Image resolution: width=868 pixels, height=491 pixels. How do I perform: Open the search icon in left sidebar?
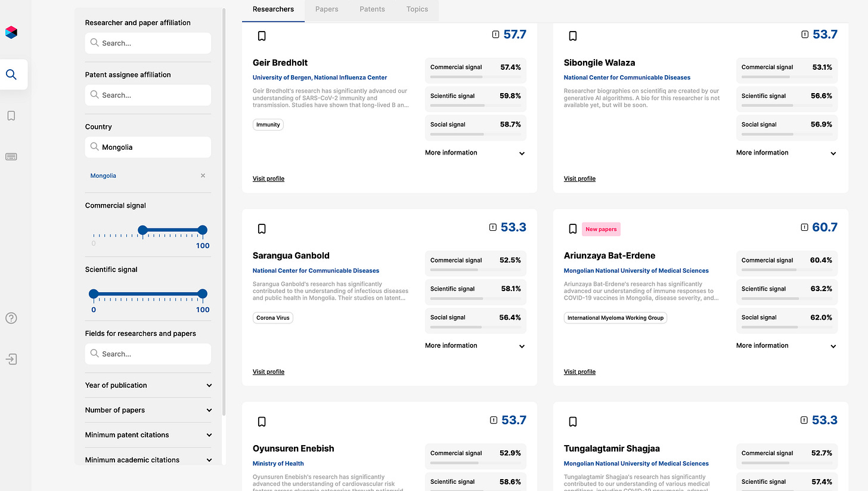(11, 75)
